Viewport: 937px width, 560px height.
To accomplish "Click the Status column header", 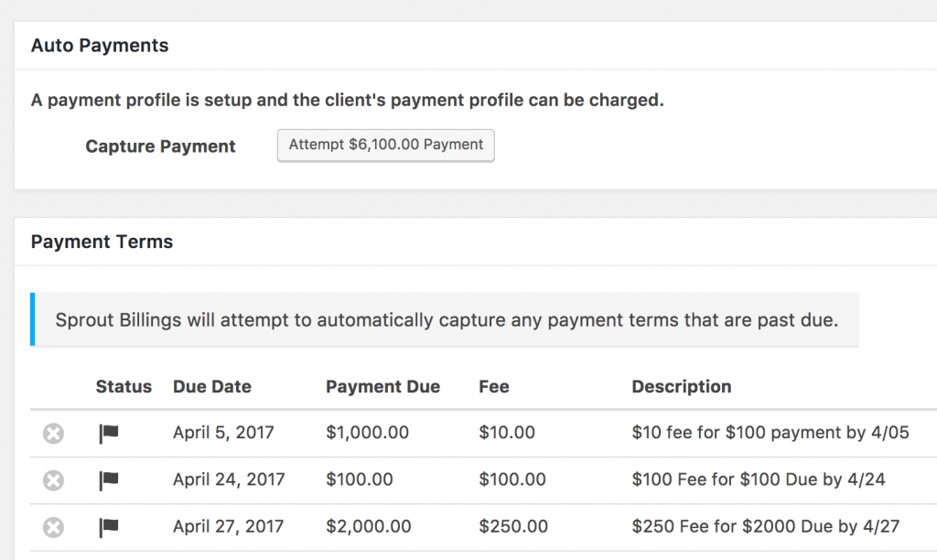I will (124, 387).
